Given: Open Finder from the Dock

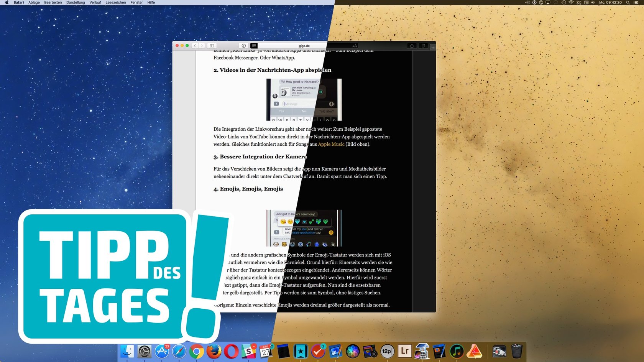Looking at the screenshot, I should pos(127,351).
